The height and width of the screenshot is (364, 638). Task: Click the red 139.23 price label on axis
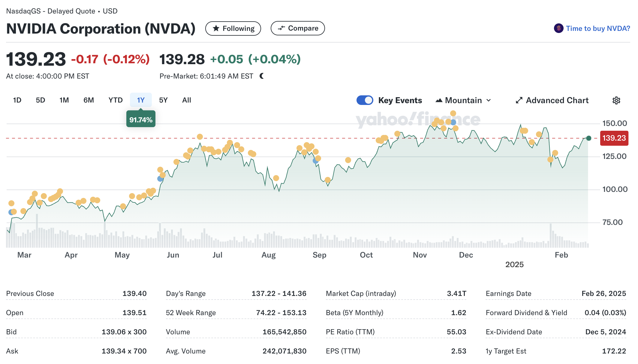[x=614, y=138]
